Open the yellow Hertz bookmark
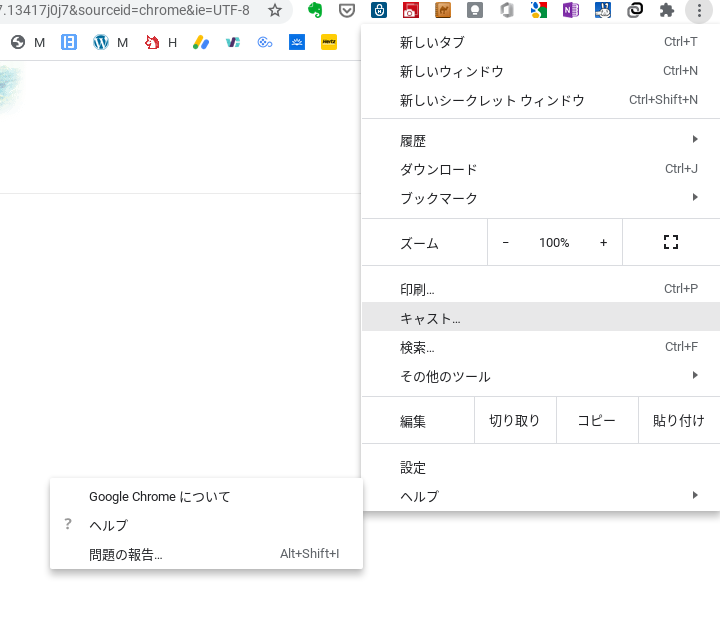Viewport: 720px width, 625px height. point(329,42)
